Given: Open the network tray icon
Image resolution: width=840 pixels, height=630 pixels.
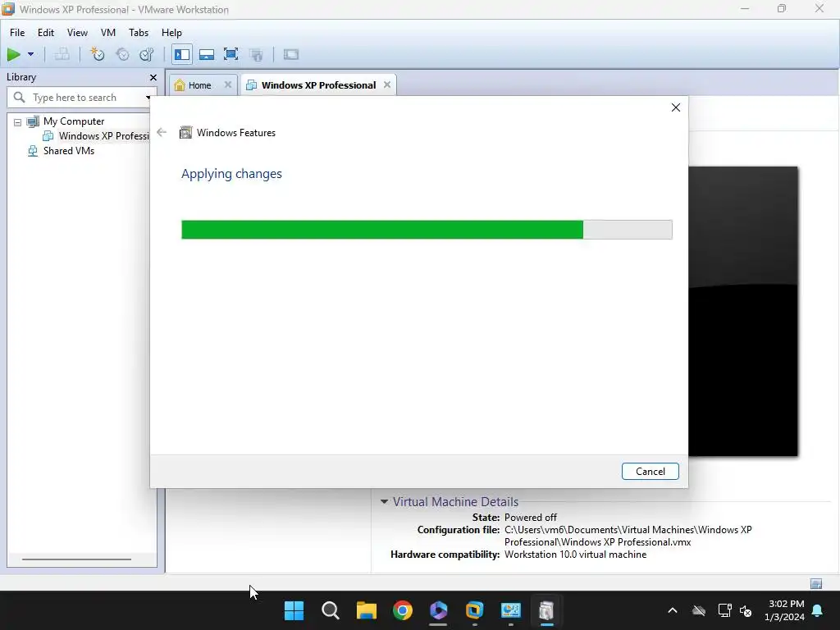Looking at the screenshot, I should (x=724, y=610).
